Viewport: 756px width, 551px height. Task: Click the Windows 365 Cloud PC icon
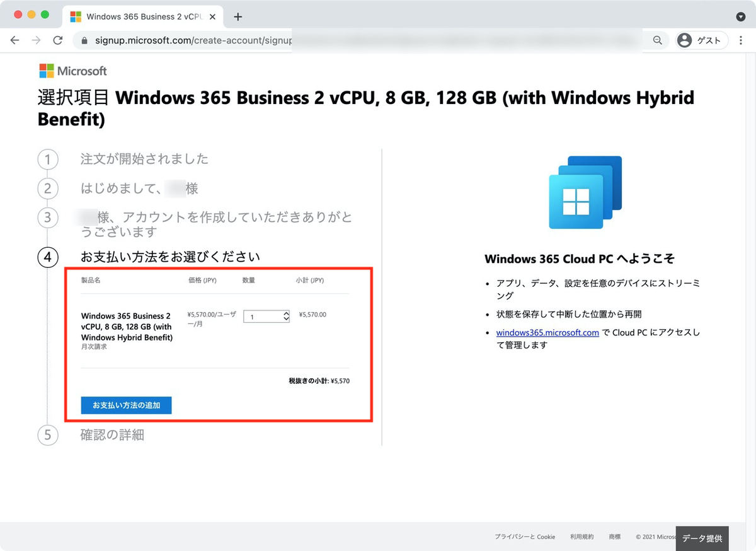pos(585,192)
